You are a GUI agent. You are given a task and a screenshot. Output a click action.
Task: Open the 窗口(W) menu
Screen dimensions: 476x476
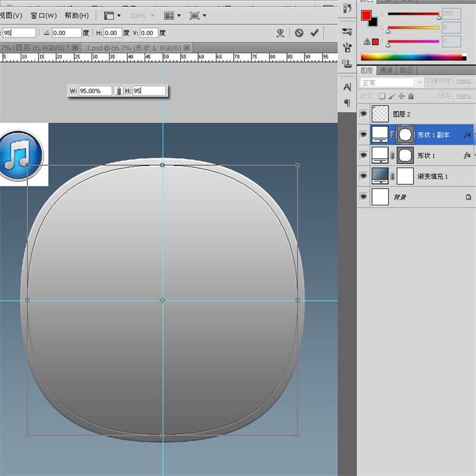pos(43,15)
